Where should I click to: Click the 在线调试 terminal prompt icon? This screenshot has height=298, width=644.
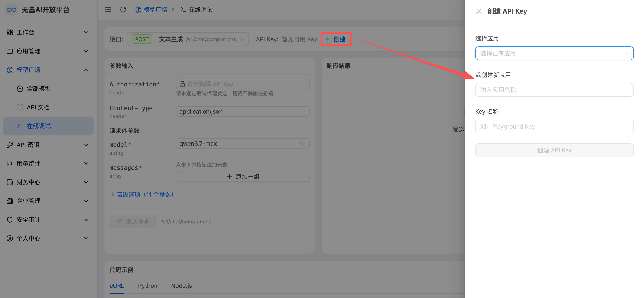(20, 126)
